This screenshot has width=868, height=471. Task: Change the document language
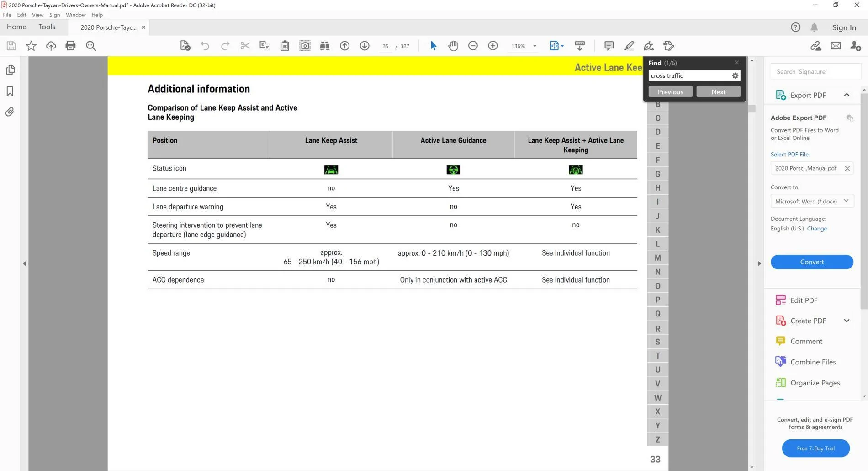point(817,229)
